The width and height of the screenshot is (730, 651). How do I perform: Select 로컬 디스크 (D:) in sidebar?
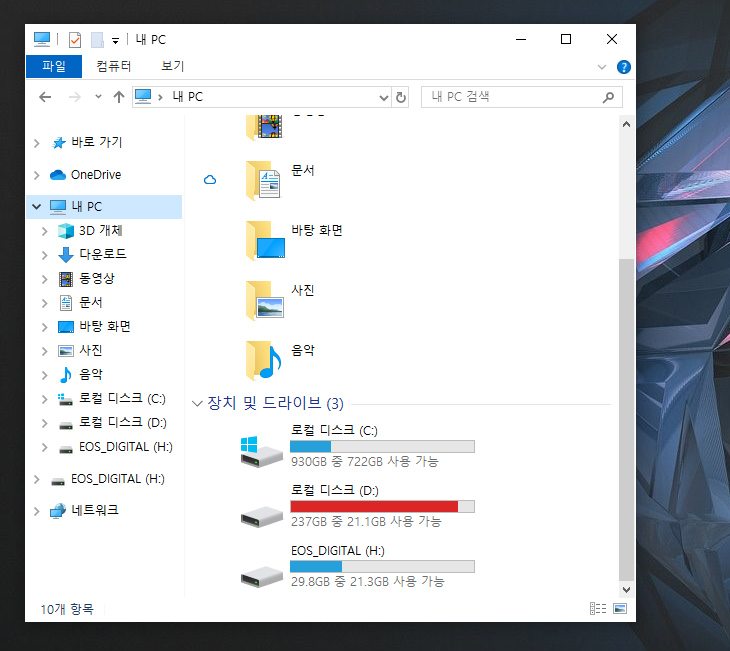pyautogui.click(x=123, y=422)
